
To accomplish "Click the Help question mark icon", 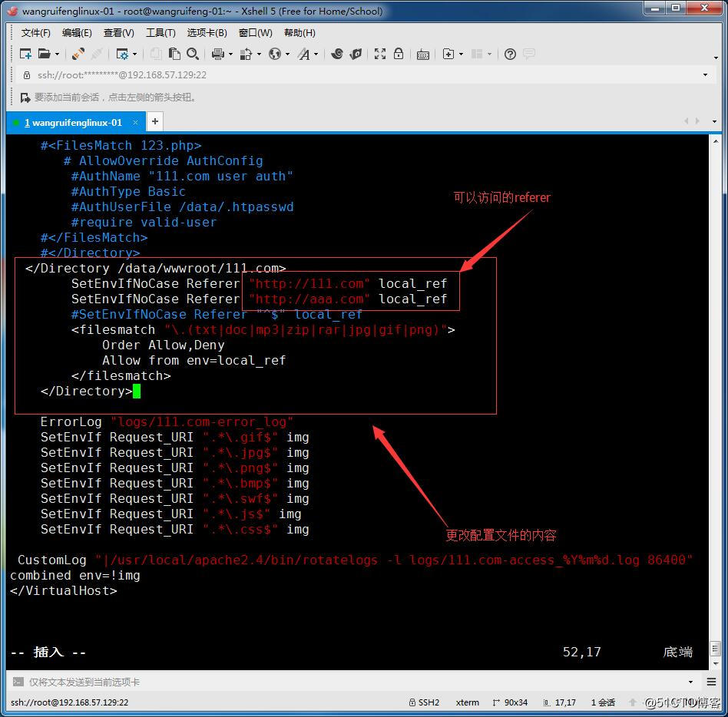I will tap(510, 55).
